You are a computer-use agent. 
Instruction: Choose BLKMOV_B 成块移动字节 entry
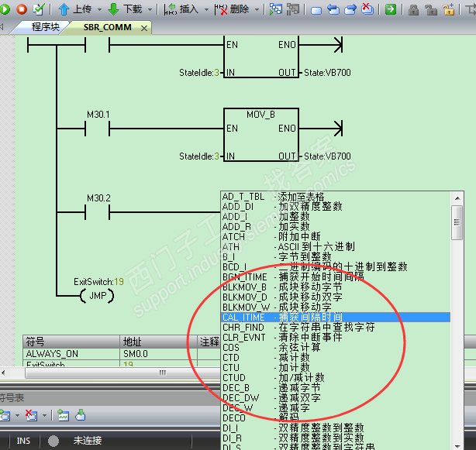pos(336,287)
